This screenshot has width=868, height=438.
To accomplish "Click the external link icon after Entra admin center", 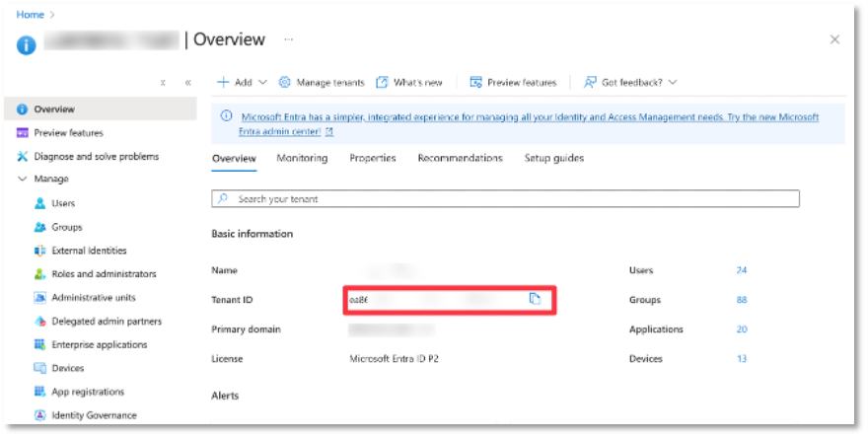I will [x=329, y=132].
